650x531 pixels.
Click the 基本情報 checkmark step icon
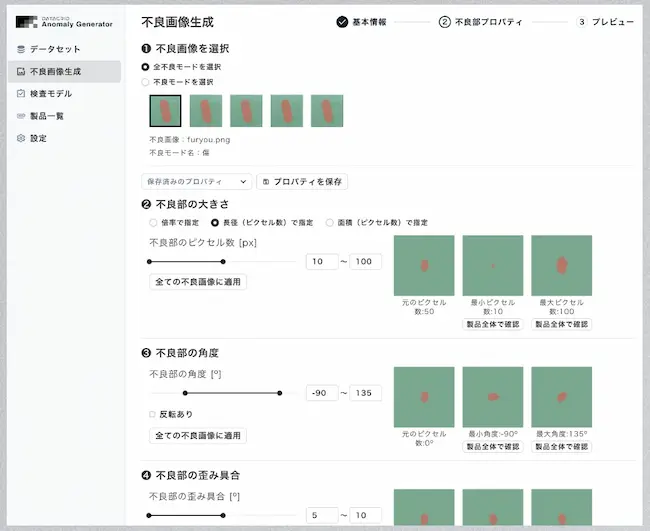point(342,21)
